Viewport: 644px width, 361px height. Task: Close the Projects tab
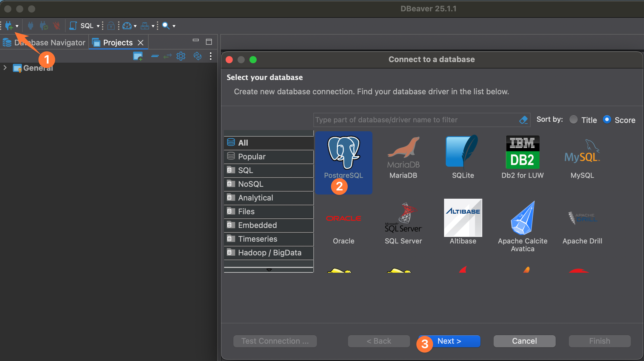click(x=141, y=43)
